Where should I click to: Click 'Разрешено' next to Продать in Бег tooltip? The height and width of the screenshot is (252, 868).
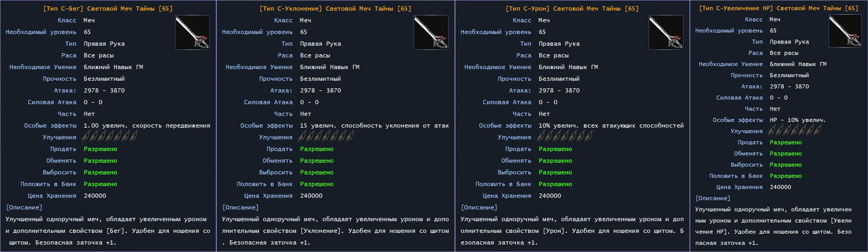(x=100, y=149)
